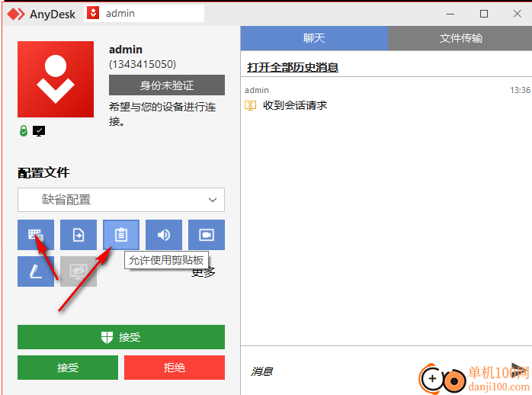Toggle audio transmission permission

[164, 235]
